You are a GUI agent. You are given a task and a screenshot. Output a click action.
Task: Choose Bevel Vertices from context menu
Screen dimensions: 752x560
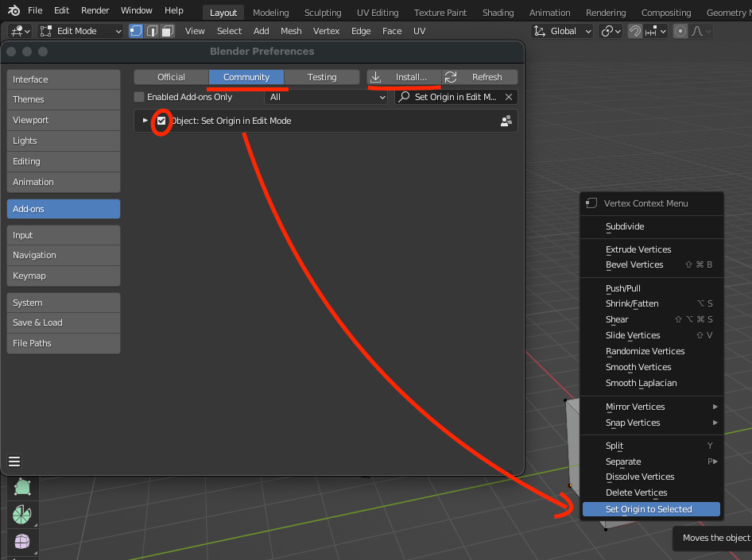(651, 265)
